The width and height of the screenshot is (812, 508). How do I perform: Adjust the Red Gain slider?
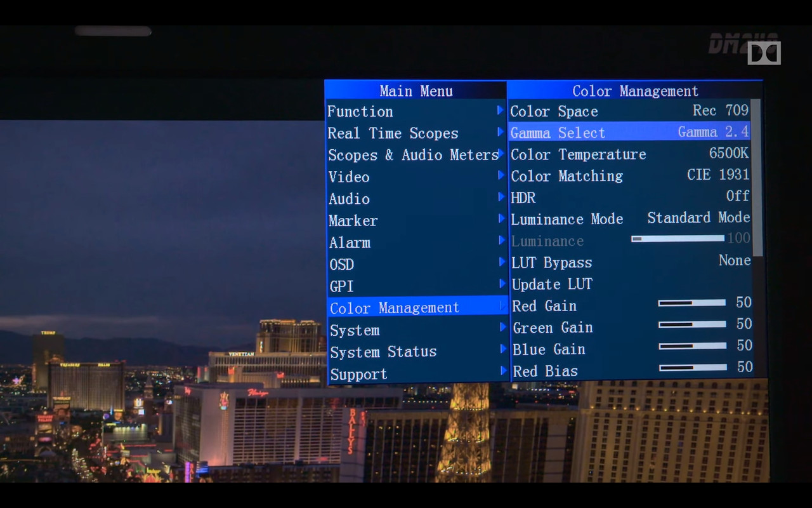(x=691, y=303)
